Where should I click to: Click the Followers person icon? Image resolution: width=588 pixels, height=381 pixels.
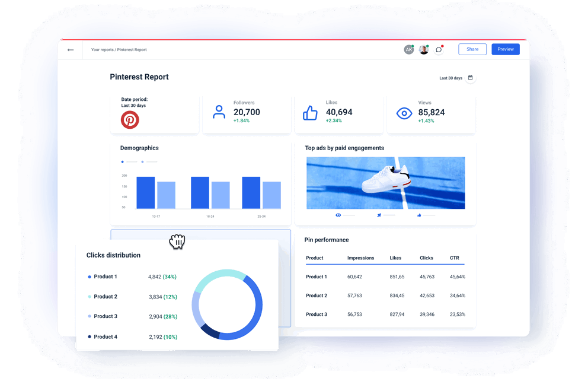point(219,112)
